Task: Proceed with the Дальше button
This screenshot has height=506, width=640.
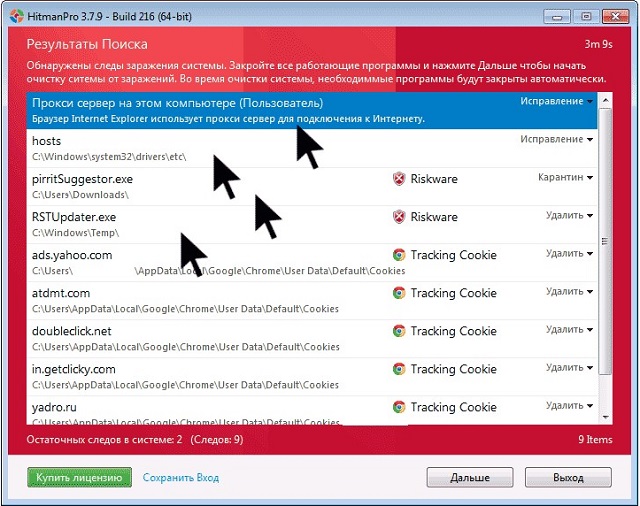Action: (470, 477)
